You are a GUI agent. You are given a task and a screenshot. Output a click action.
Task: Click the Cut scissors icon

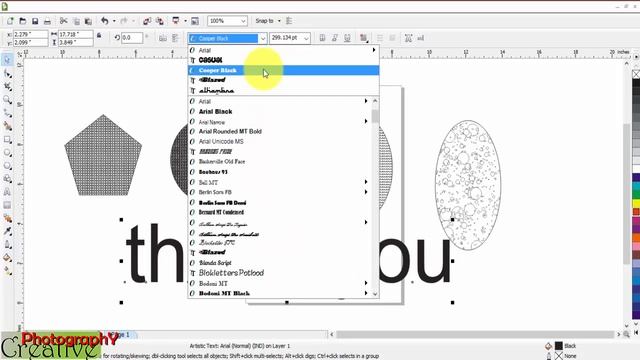tap(63, 21)
